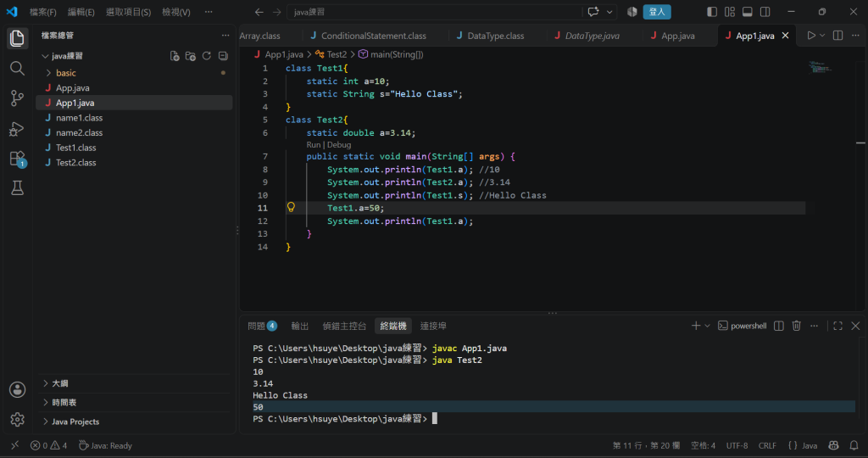Open the Explorer view in activity bar
Screen dimensions: 868x458
[17, 38]
